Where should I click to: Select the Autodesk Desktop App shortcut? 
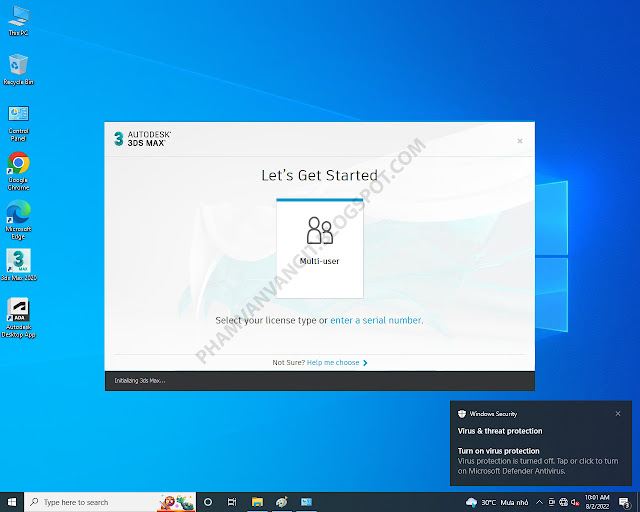(x=18, y=318)
